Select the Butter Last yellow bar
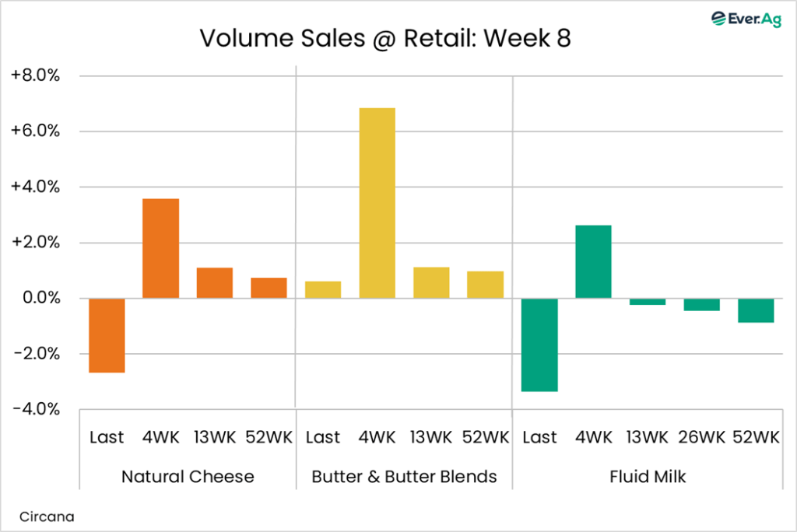This screenshot has height=532, width=797. 323,289
